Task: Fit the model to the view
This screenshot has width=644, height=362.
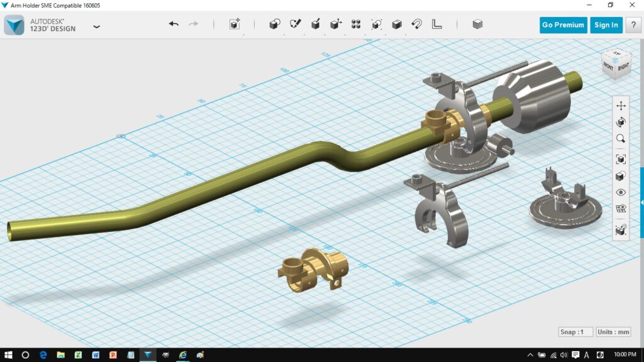Action: pos(621,159)
